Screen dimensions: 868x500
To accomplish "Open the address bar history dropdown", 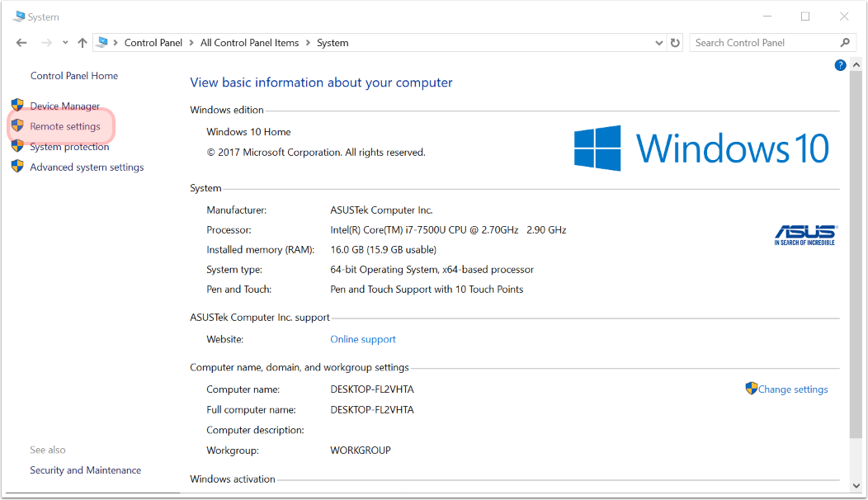I will (x=658, y=43).
